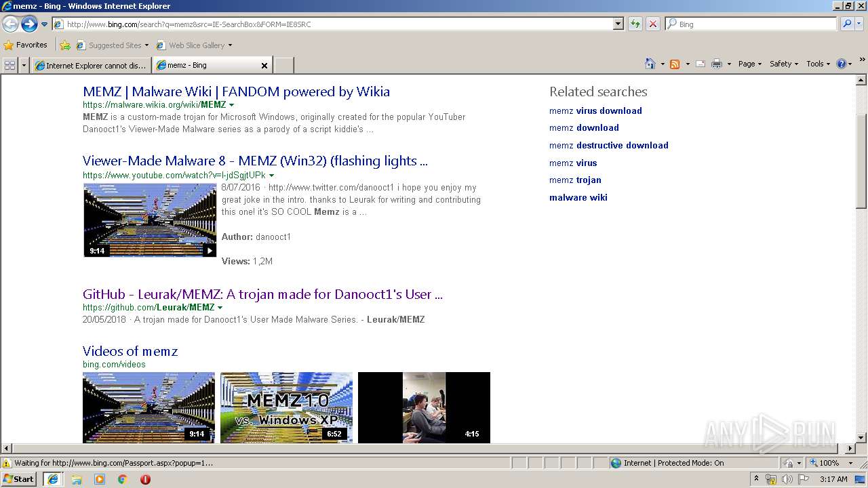This screenshot has width=868, height=488.
Task: Expand the Web Slice Gallery dropdown
Action: (230, 45)
